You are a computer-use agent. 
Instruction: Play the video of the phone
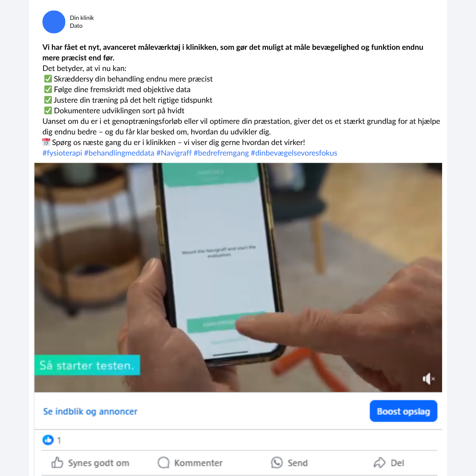tap(238, 277)
